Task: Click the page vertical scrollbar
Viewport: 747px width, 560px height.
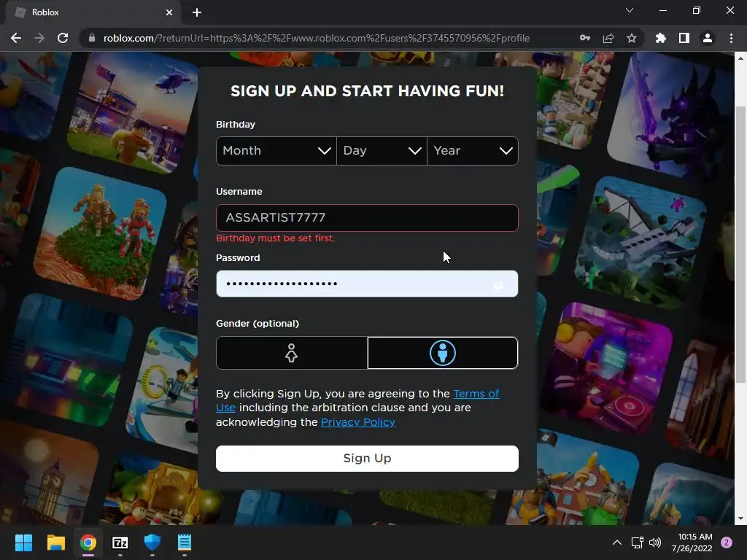Action: pyautogui.click(x=740, y=244)
